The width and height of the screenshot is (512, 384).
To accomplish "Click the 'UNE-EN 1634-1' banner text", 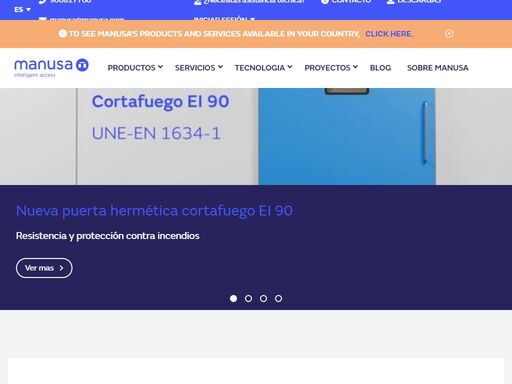I will coord(156,133).
